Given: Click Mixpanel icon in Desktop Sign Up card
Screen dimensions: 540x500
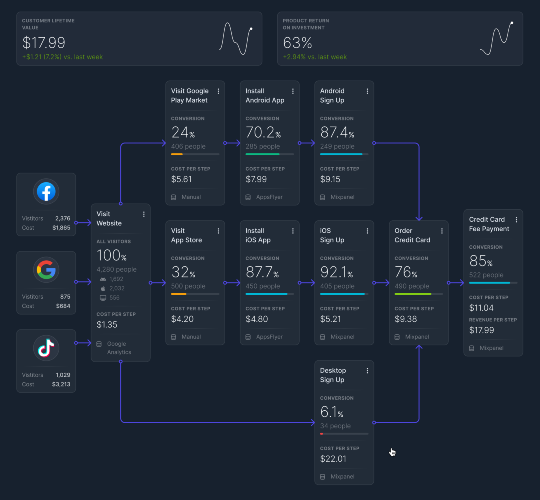Looking at the screenshot, I should [x=322, y=477].
